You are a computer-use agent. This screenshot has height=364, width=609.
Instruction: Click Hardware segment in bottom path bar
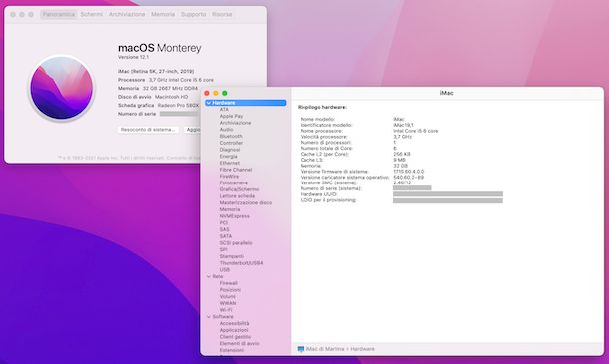point(362,349)
